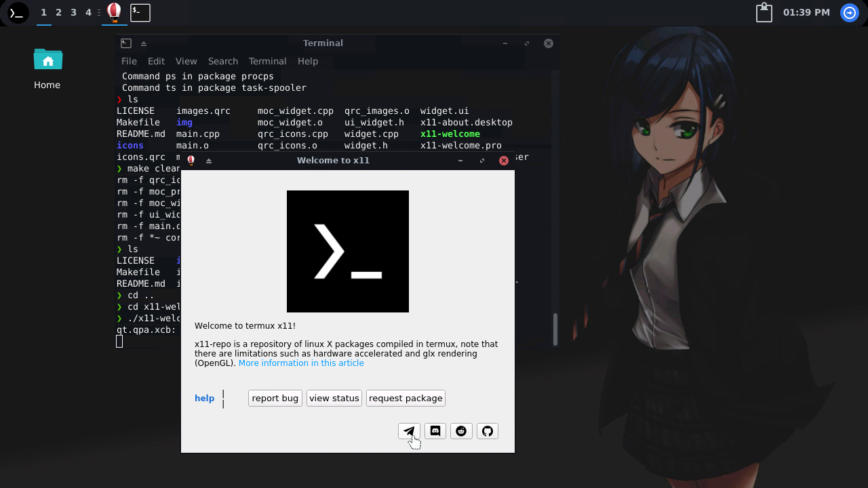Click the view status button

[x=334, y=398]
